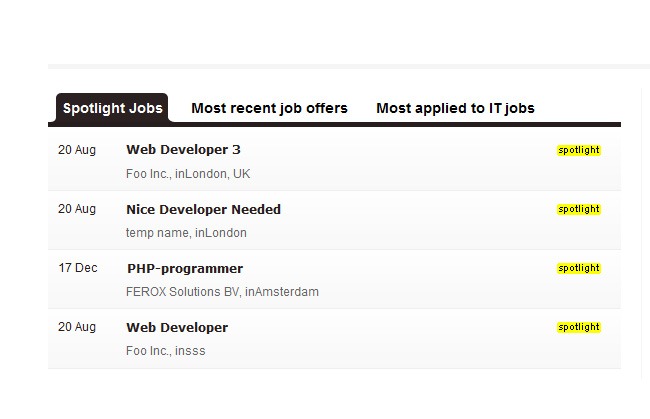Click spotlight badge on last Web Developer row
Screen dimensions: 650x419
pos(578,327)
